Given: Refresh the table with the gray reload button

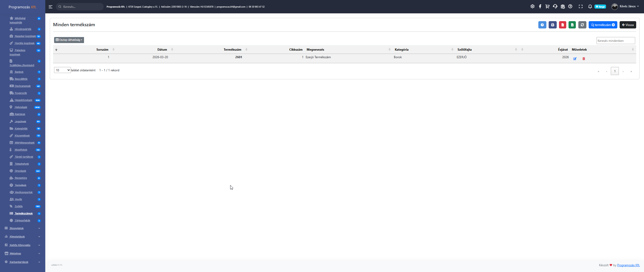Looking at the screenshot, I should click(582, 25).
